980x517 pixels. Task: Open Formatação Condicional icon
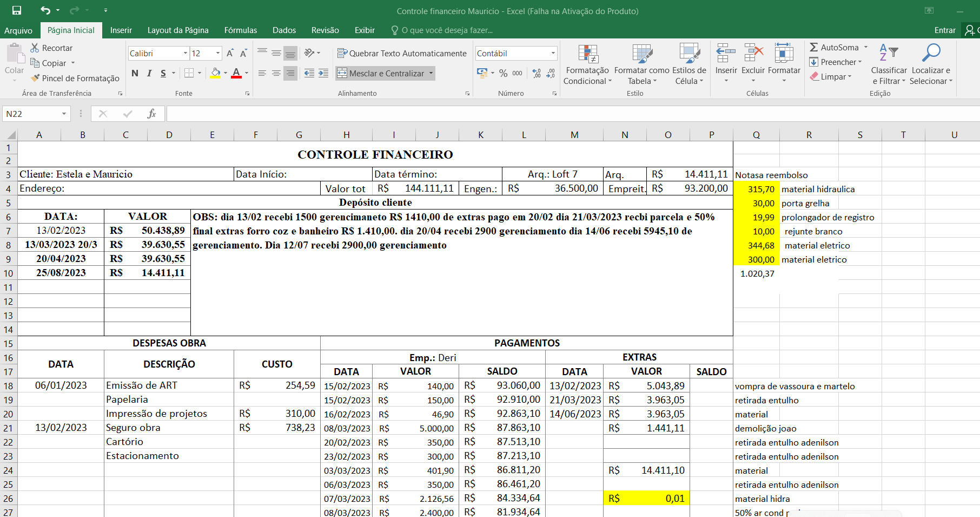coord(588,54)
